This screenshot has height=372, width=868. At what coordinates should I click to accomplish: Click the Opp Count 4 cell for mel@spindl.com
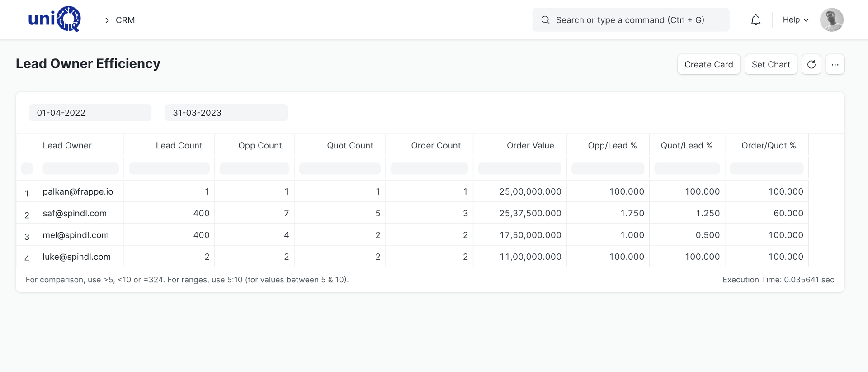255,235
